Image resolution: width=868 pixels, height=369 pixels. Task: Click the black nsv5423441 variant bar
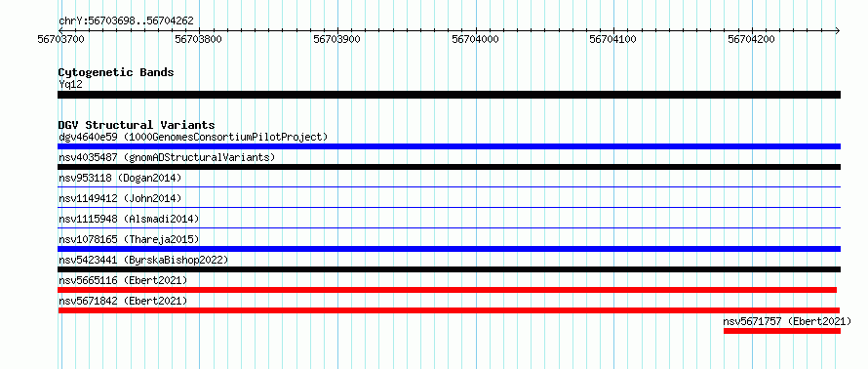coord(449,269)
